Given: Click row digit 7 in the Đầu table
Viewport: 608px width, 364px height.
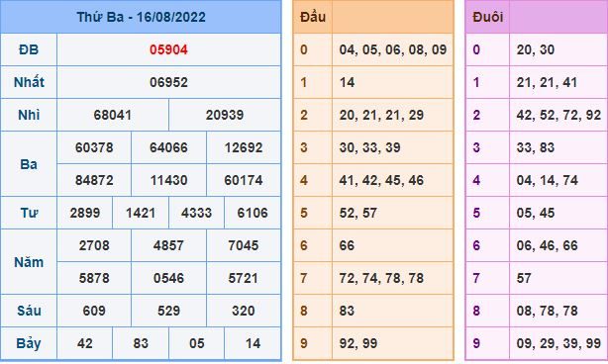Looking at the screenshot, I should pyautogui.click(x=304, y=278).
